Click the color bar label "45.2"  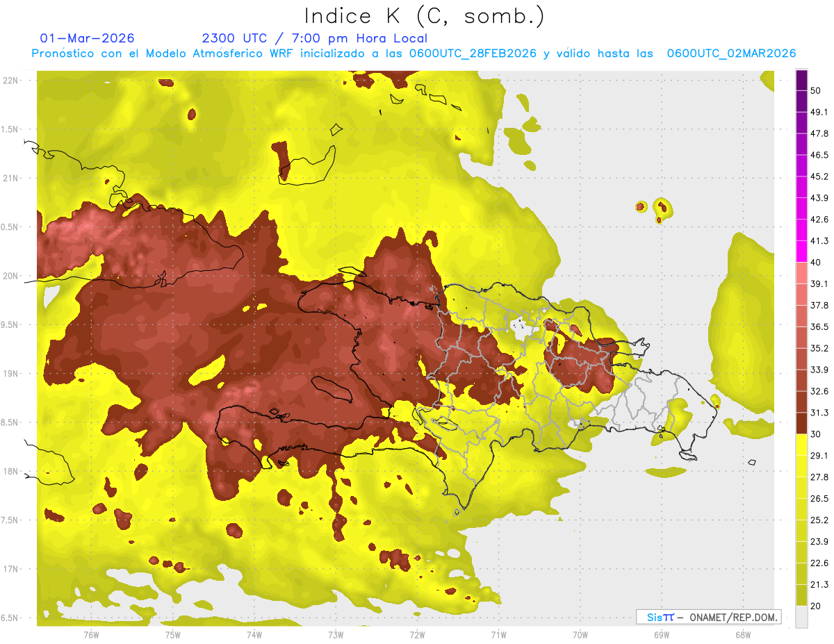[x=819, y=176]
